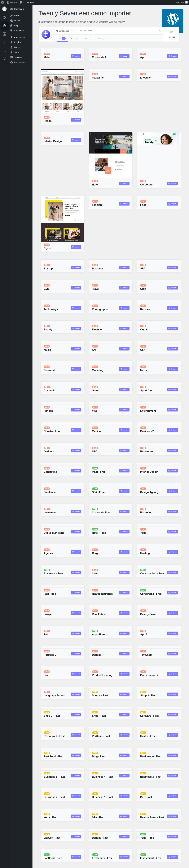Click the plus icon in left rail
This screenshot has width=189, height=868.
(x=4, y=42)
